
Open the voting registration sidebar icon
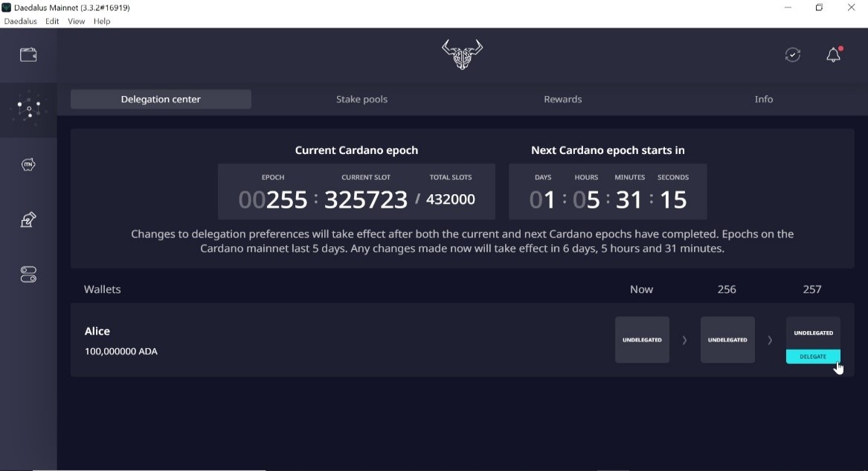[28, 220]
